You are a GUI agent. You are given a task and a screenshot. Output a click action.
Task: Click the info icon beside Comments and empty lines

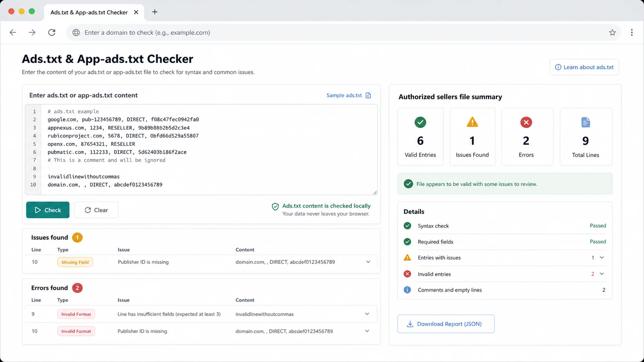click(x=407, y=290)
